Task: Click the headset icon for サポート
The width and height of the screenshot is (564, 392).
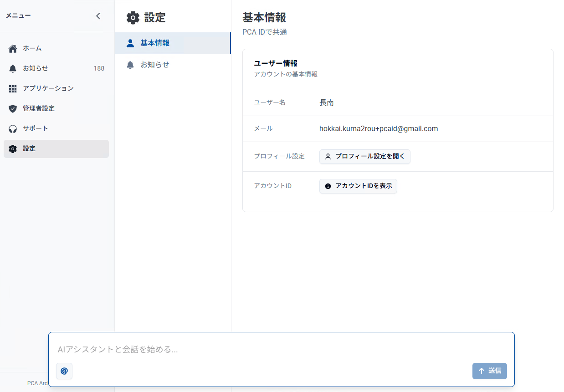Action: pos(13,129)
